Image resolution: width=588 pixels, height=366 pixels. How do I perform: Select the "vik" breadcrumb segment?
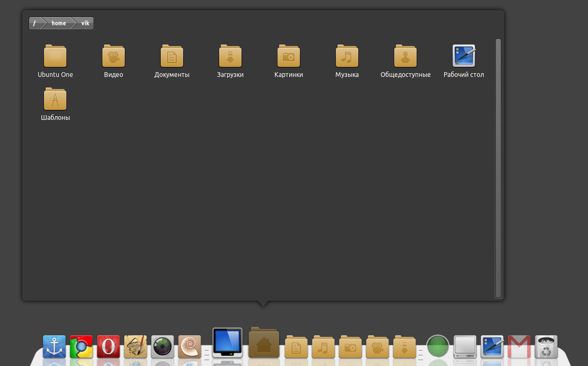pyautogui.click(x=85, y=23)
